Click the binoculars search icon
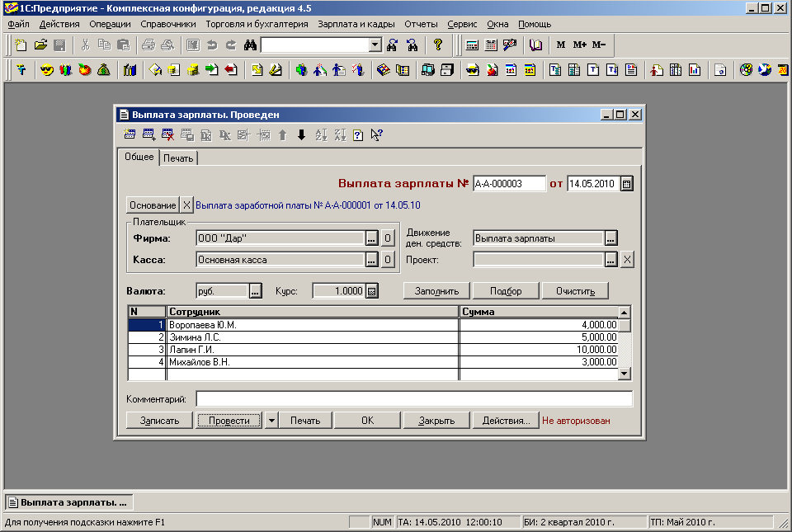Image resolution: width=792 pixels, height=532 pixels. tap(250, 45)
